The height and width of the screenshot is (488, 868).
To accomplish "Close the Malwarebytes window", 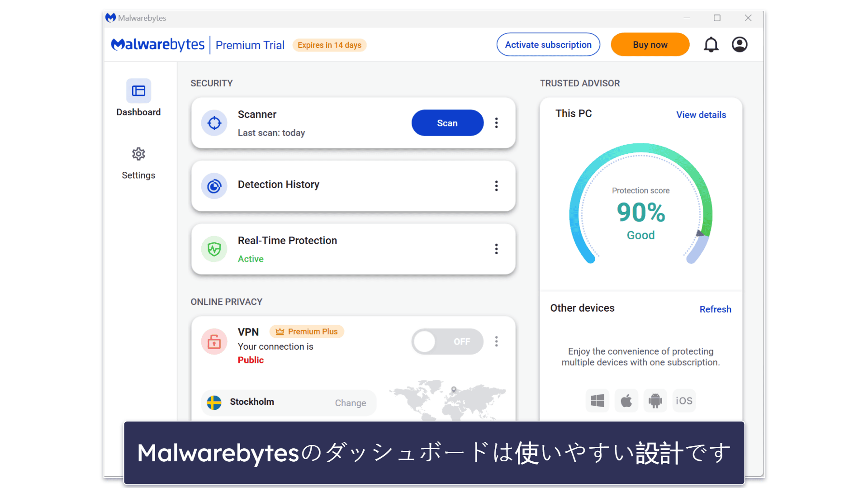I will coord(748,18).
